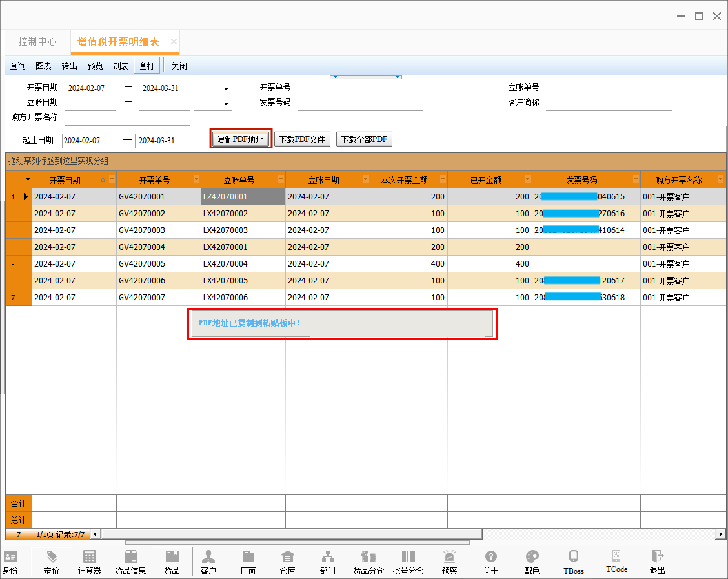Open 本次开票金额 column filter dropdown
The image size is (728, 579).
tap(443, 179)
